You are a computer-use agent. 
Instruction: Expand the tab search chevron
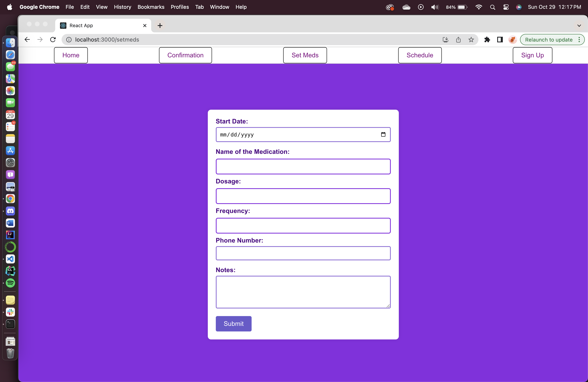[x=579, y=25]
